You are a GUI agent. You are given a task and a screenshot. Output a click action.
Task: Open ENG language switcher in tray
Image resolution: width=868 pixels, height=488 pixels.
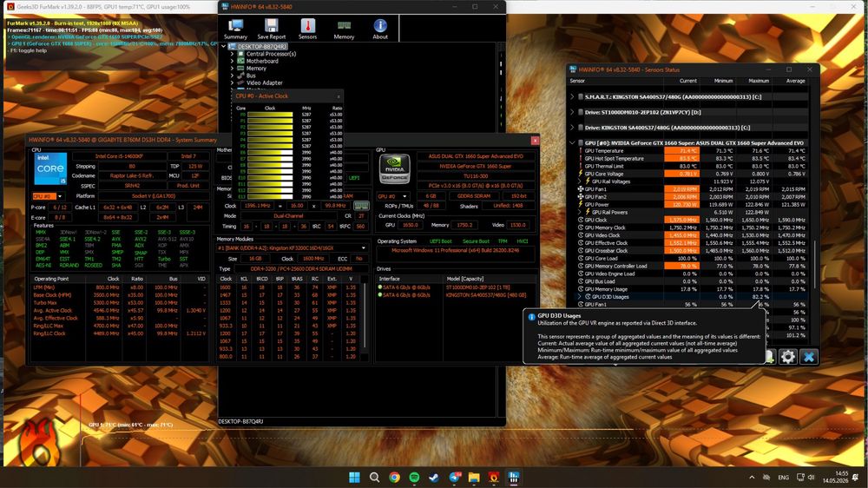click(783, 478)
